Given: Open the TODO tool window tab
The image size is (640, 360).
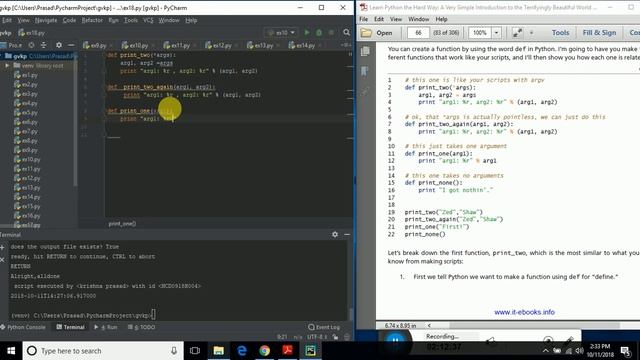Looking at the screenshot, I should click(x=142, y=327).
